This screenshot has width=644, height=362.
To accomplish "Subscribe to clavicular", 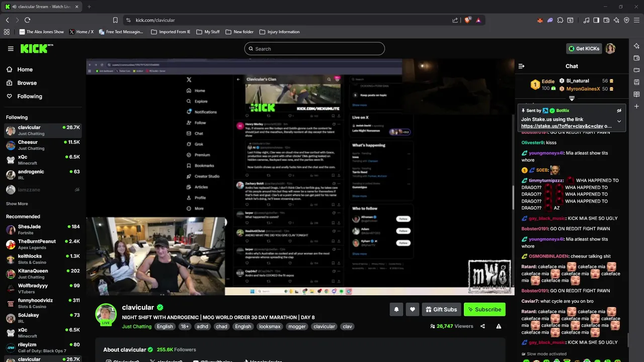I will tap(485, 309).
